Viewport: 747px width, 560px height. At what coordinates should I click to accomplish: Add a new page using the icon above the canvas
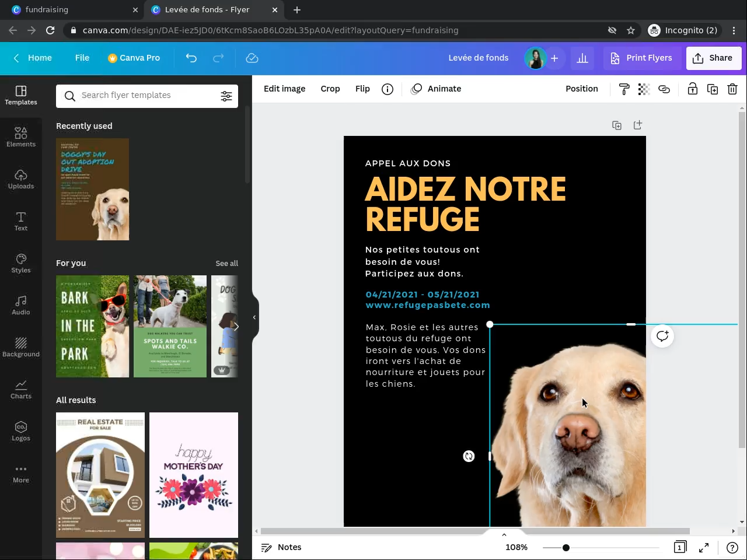(638, 125)
